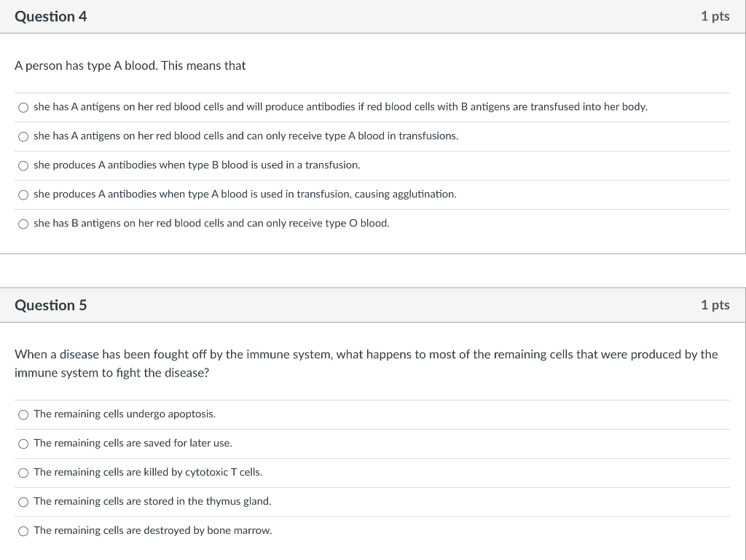This screenshot has height=560, width=746.
Task: Select 'stored in the thymus gland' option
Action: pos(23,502)
